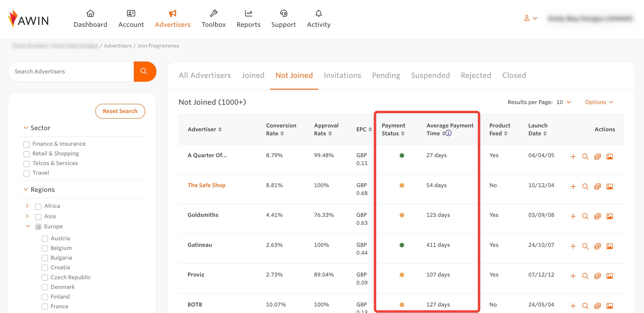Select the Austria checkbox
Viewport: 644px width, 313px height.
tap(45, 239)
